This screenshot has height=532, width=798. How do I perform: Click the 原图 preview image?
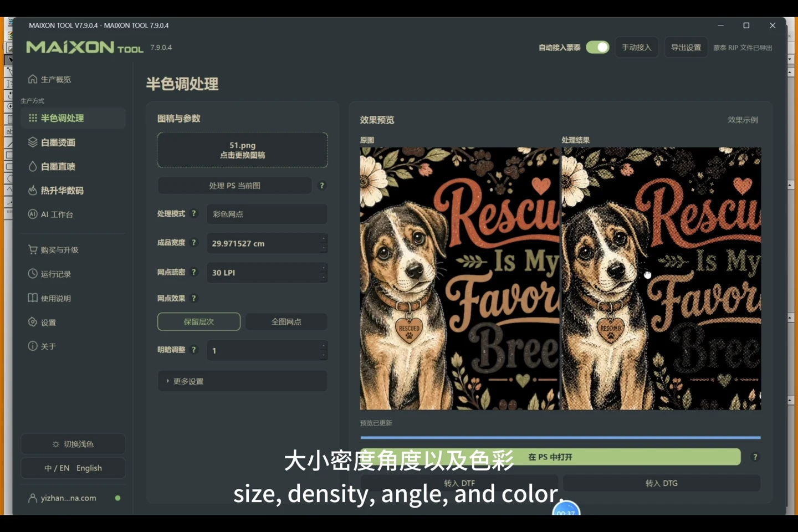coord(460,279)
